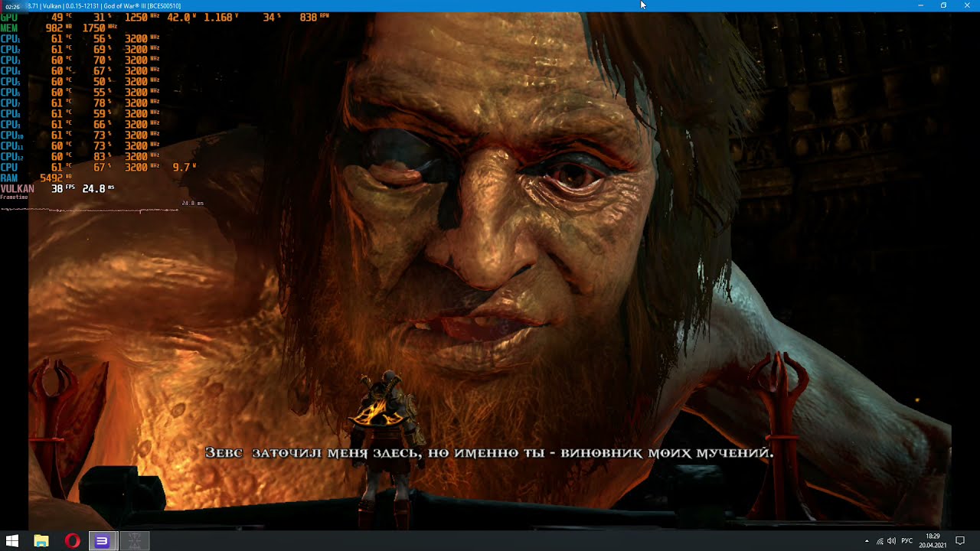Show hidden system tray icons
This screenshot has height=551, width=980.
click(867, 541)
